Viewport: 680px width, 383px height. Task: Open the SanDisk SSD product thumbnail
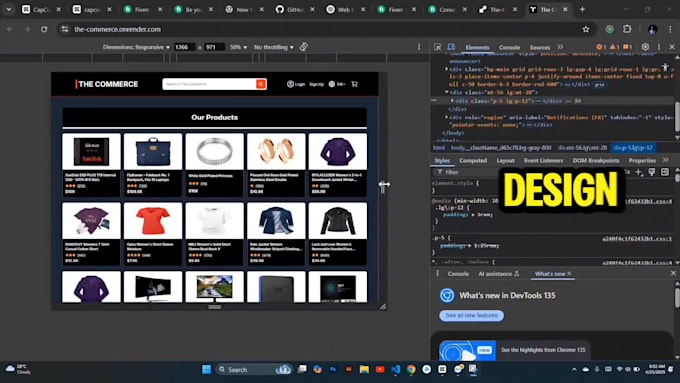point(92,151)
